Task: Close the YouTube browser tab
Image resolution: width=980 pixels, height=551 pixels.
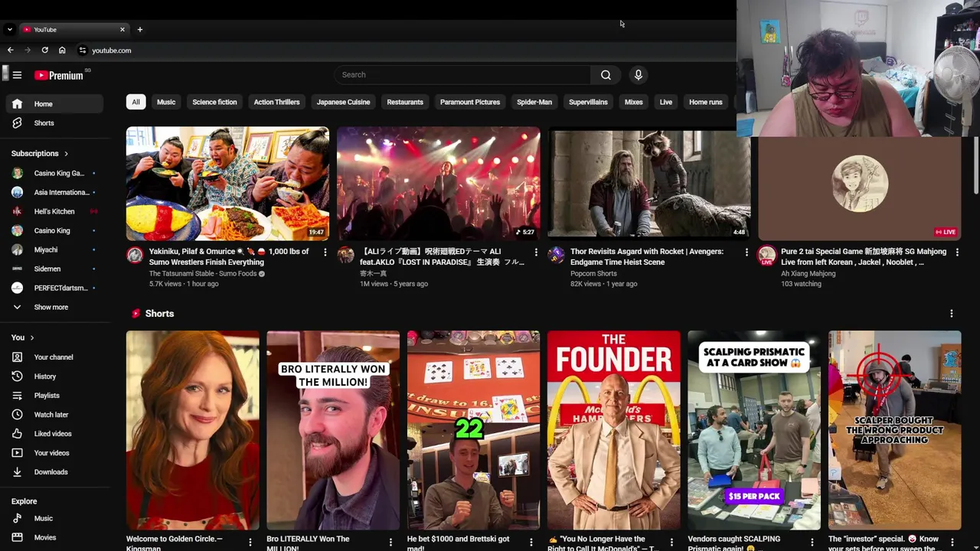Action: tap(122, 30)
